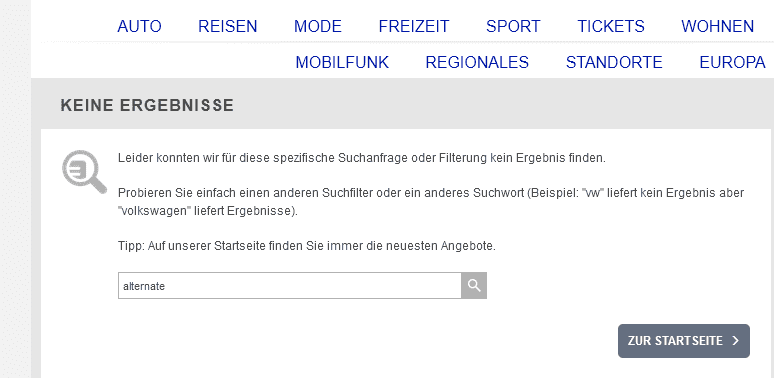Go to the REISEN category
This screenshot has height=378, width=774.
tap(228, 26)
